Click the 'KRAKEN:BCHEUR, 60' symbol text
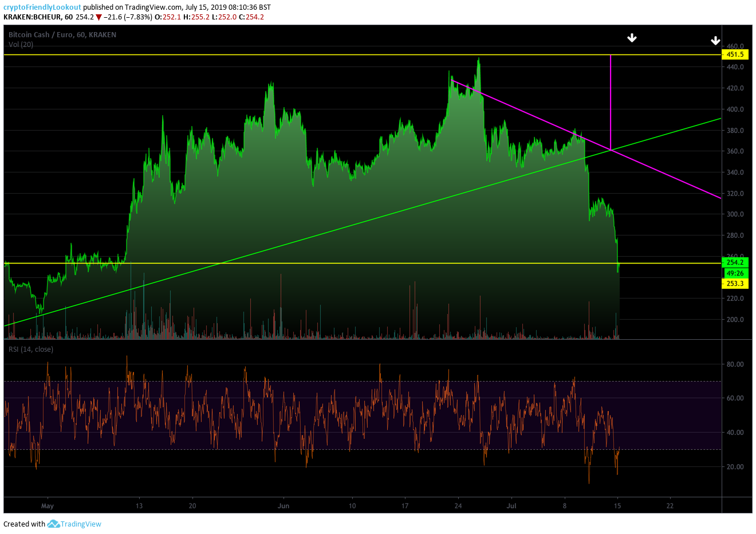756x534 pixels. tap(38, 17)
